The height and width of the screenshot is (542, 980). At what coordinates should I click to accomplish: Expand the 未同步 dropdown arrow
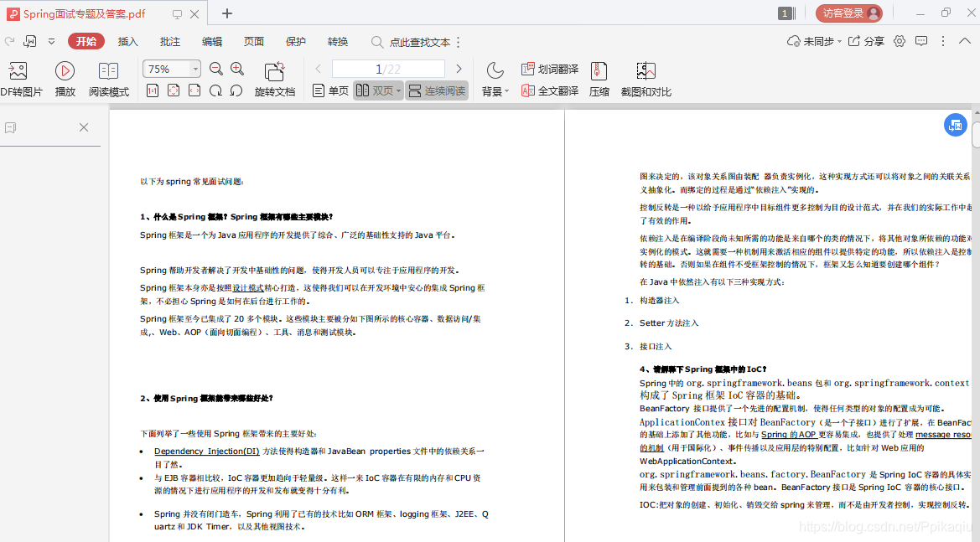click(839, 41)
